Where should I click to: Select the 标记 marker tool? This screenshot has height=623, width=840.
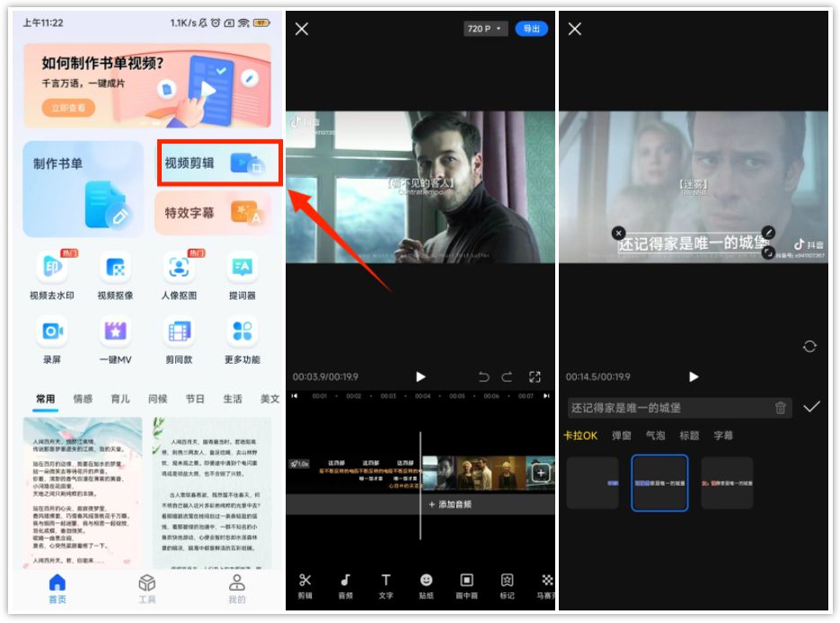click(507, 586)
